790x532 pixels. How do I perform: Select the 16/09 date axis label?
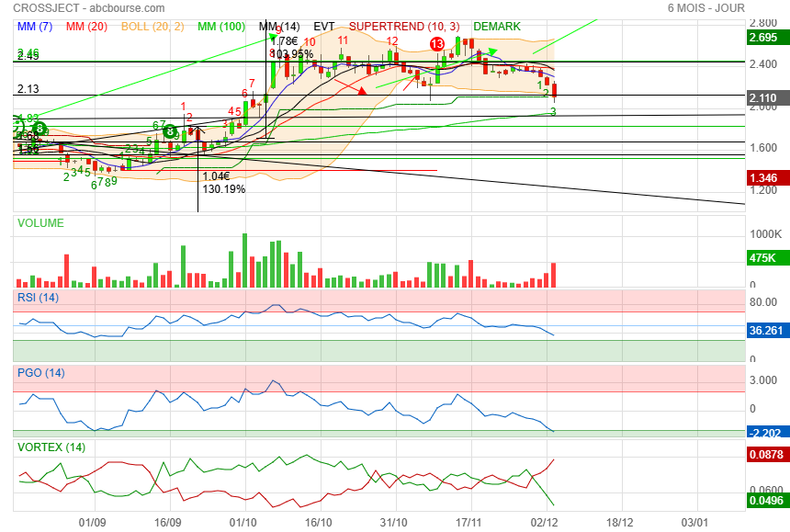168,522
